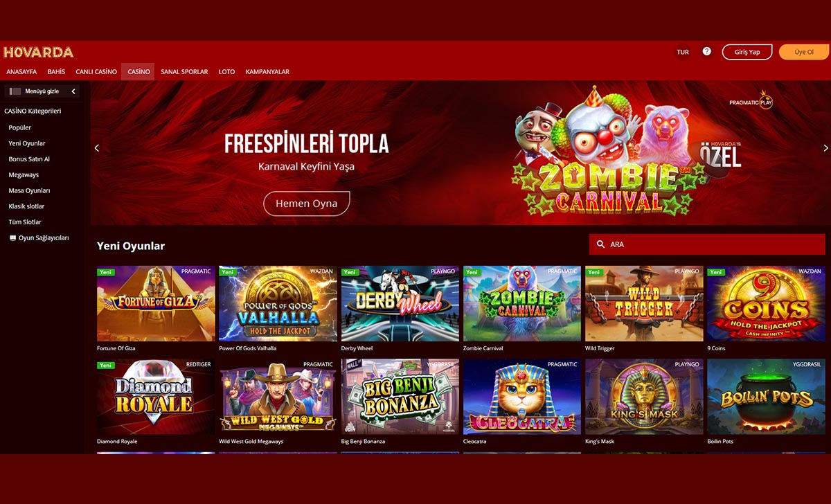
Task: Show the next banner slide arrow
Action: tap(825, 147)
